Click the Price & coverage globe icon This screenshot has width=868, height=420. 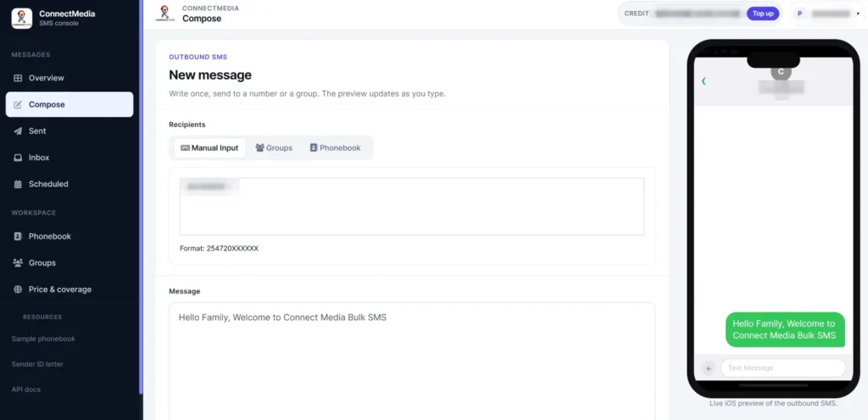18,289
